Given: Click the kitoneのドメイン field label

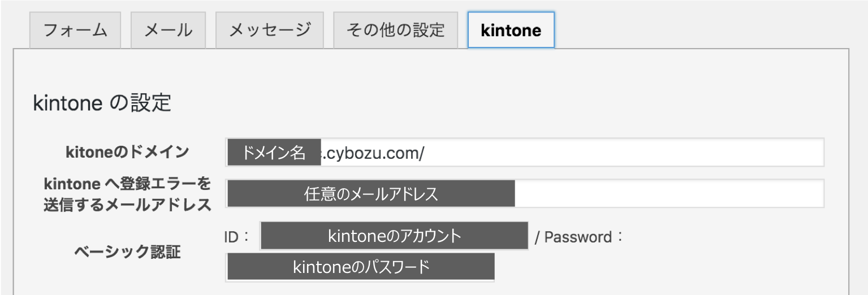Looking at the screenshot, I should (127, 151).
